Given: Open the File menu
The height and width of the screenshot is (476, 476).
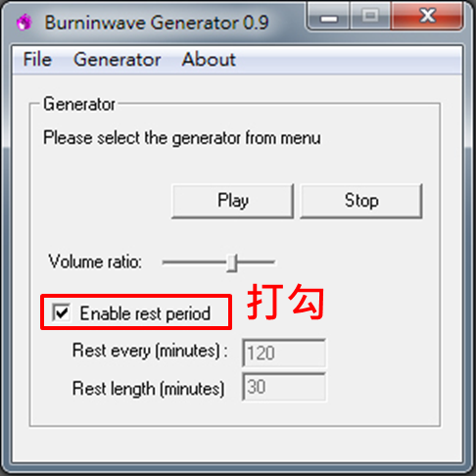Looking at the screenshot, I should point(37,60).
